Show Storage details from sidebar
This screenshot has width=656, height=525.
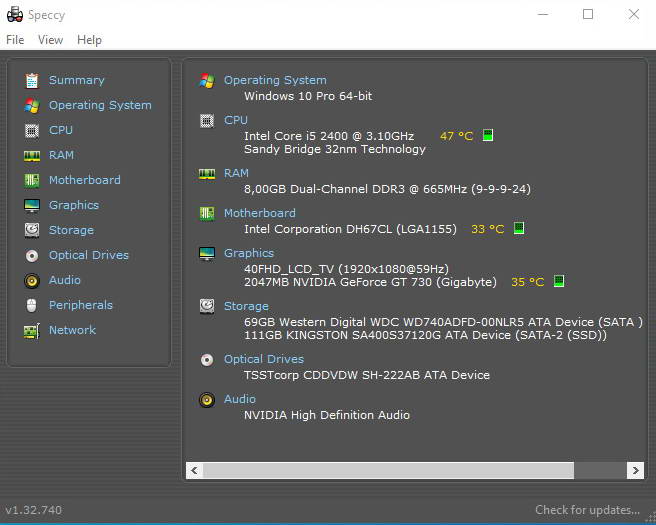(71, 230)
